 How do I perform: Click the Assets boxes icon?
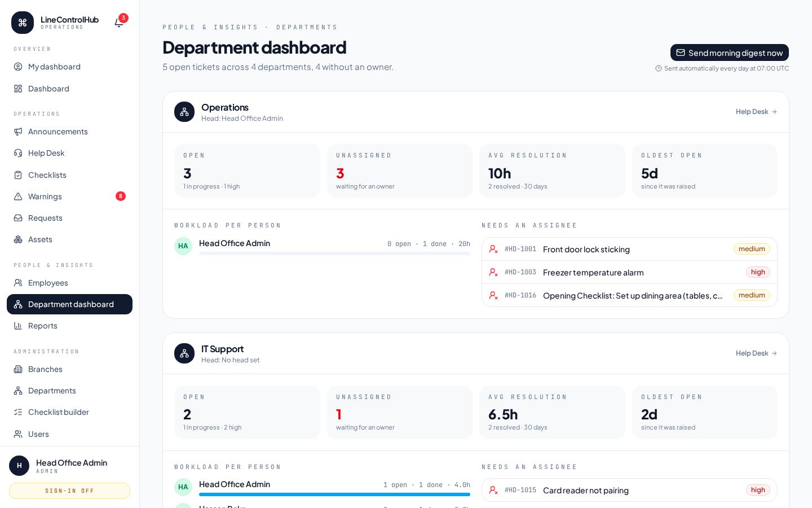18,239
